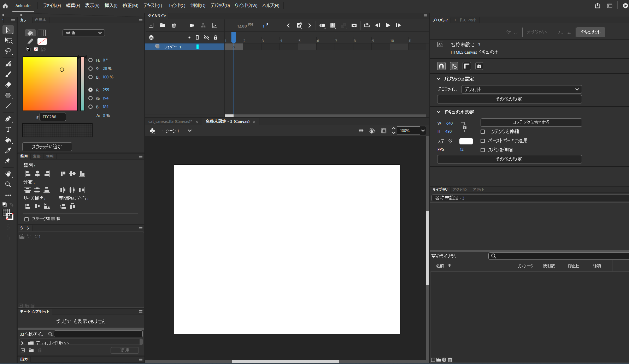629x364 pixels.
Task: Select the Eraser tool
Action: tap(8, 85)
